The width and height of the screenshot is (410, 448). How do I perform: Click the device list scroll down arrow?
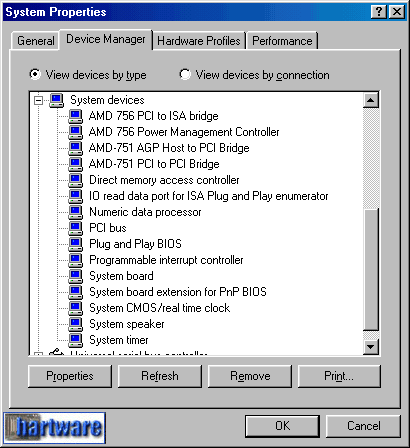371,347
